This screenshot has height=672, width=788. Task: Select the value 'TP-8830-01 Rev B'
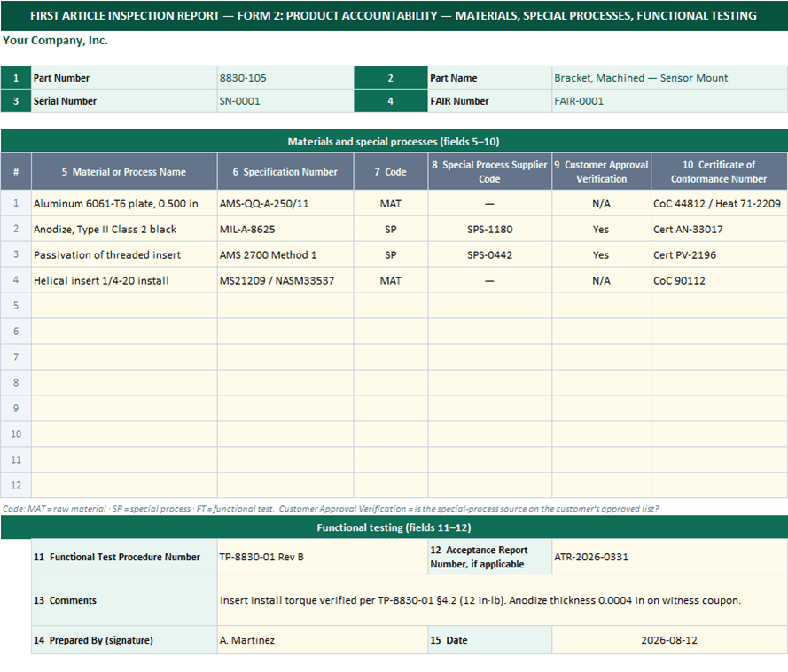coord(322,557)
